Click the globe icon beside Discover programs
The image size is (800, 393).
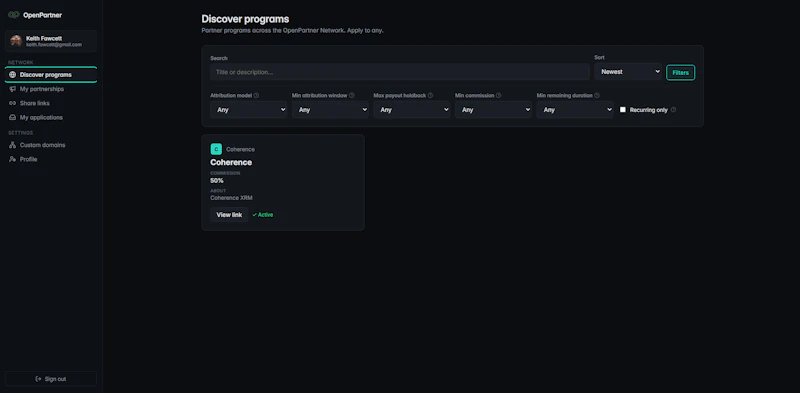(13, 75)
